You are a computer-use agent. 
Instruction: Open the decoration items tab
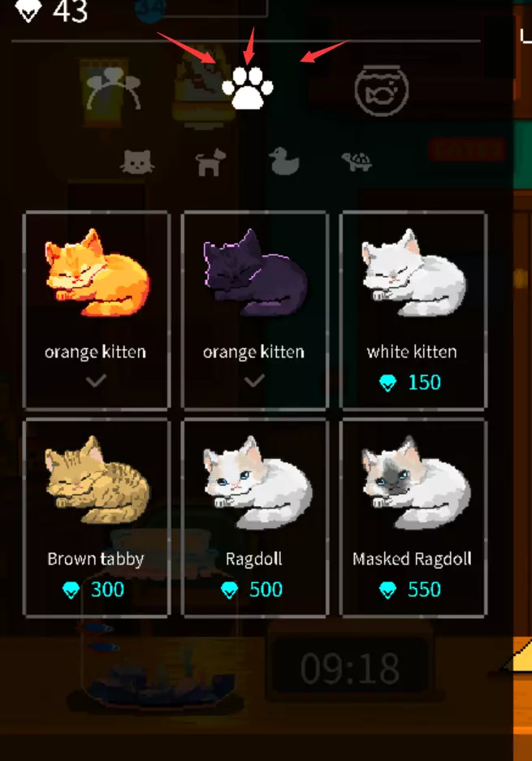(x=204, y=88)
